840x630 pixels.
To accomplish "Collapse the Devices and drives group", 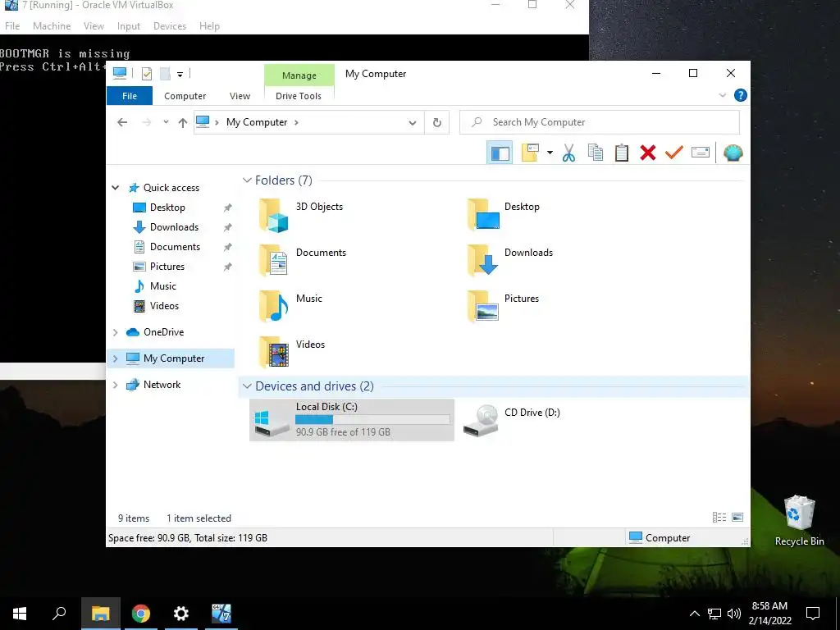I will tap(247, 386).
